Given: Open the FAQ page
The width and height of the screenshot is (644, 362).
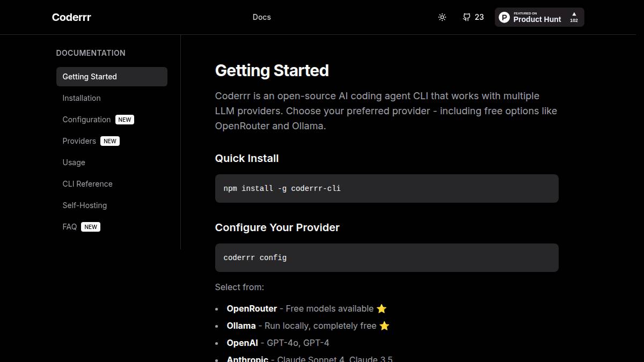Looking at the screenshot, I should pyautogui.click(x=70, y=227).
